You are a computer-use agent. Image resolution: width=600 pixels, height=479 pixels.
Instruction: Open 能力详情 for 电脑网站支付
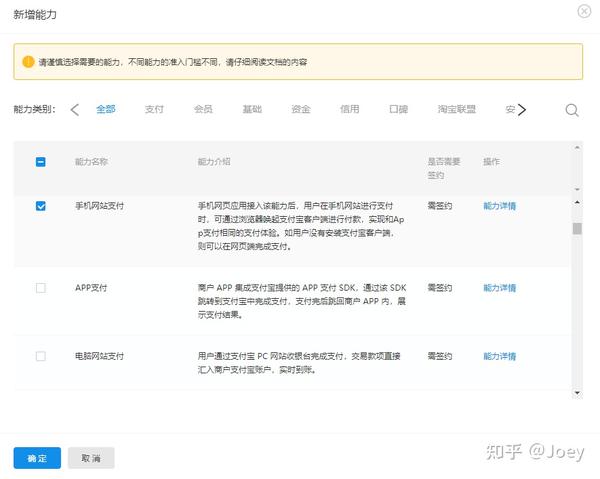click(499, 356)
